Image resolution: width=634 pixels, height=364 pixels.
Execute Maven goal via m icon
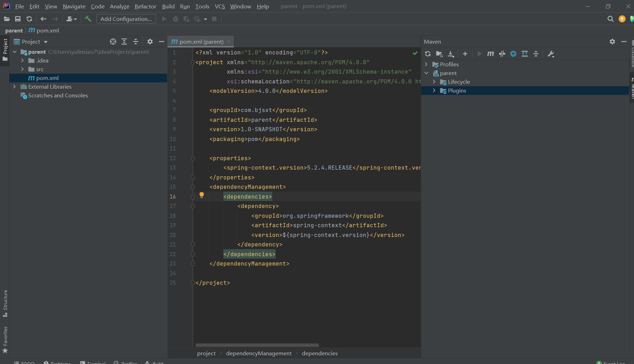(490, 54)
